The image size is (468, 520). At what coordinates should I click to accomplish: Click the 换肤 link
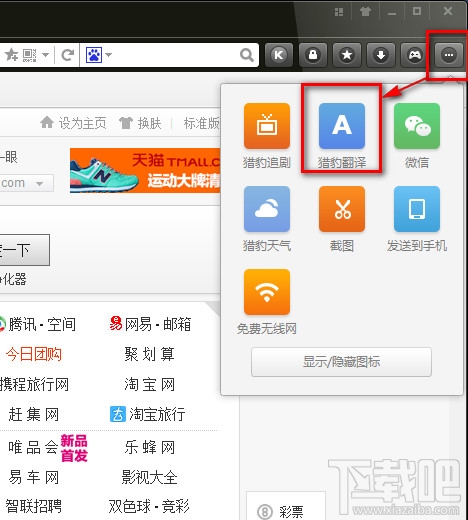150,123
